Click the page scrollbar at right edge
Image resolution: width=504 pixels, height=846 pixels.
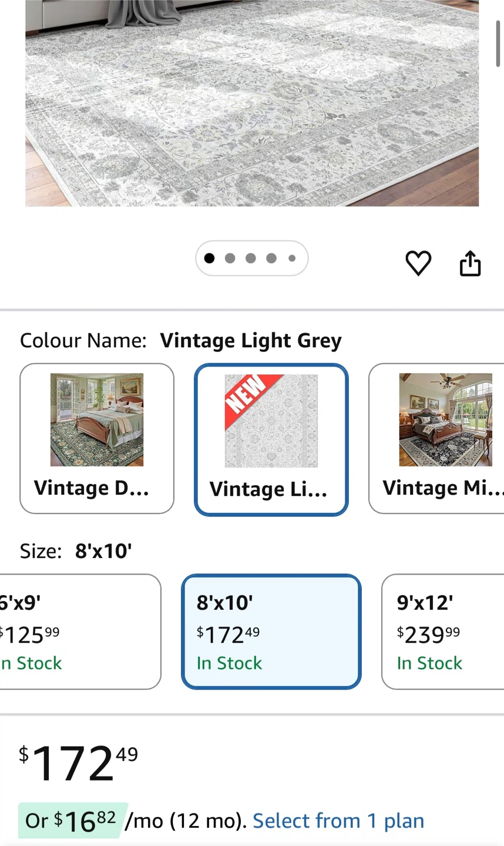[498, 44]
